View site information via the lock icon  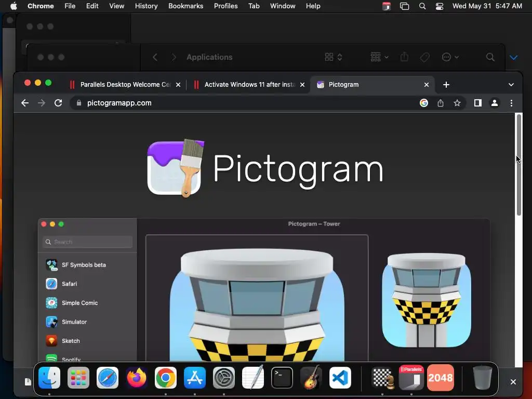pyautogui.click(x=79, y=103)
